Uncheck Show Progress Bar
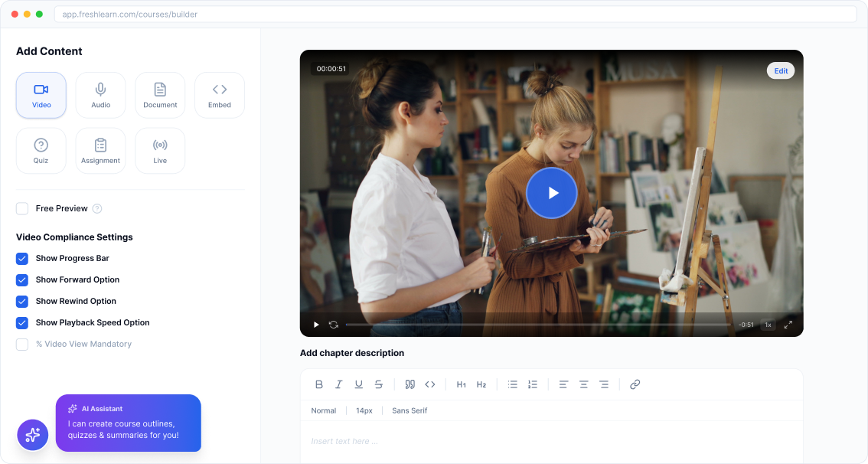868x464 pixels. [x=22, y=259]
